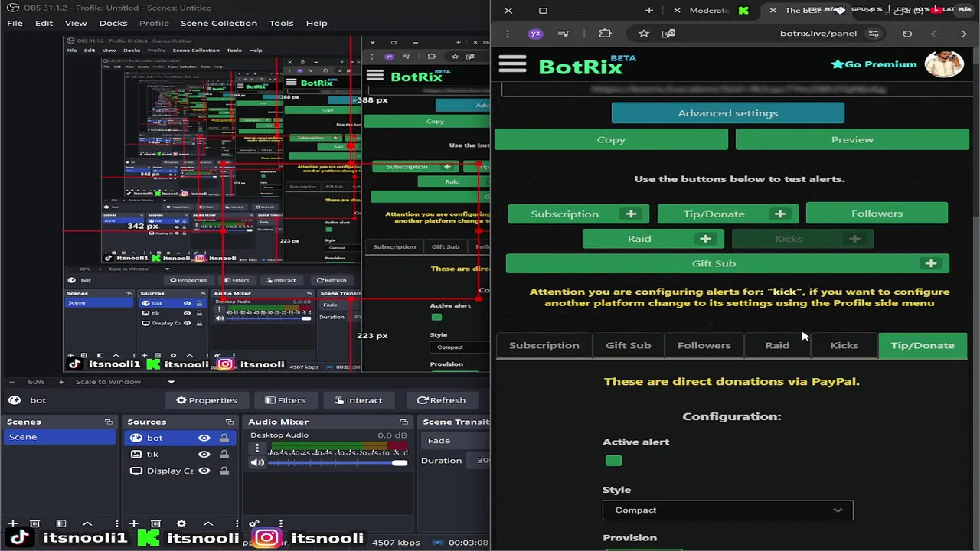Click the green Copy button
The image size is (980, 551).
pyautogui.click(x=611, y=140)
